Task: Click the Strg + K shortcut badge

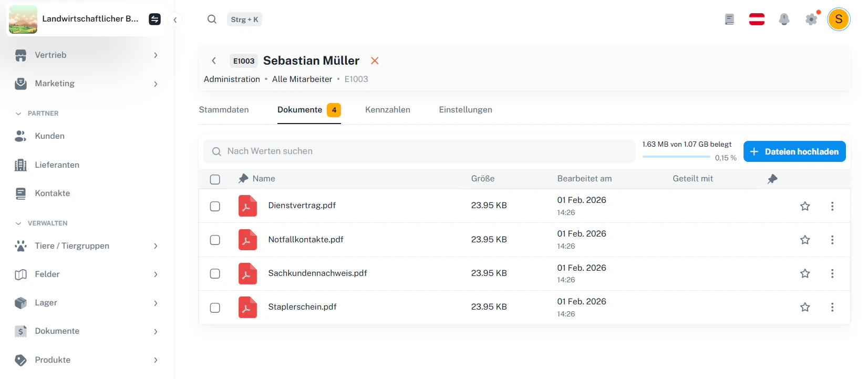Action: pyautogui.click(x=244, y=19)
